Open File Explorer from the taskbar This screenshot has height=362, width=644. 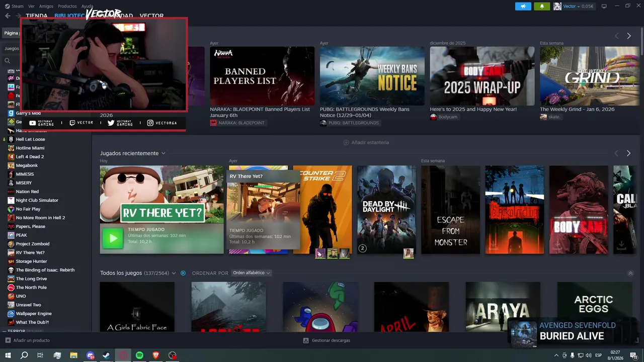(x=73, y=355)
